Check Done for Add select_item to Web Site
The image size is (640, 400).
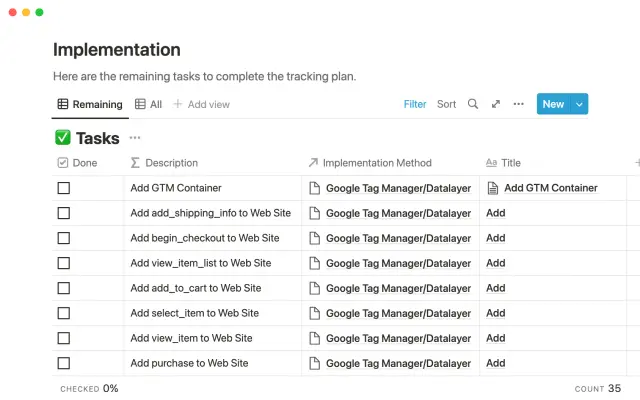point(64,313)
